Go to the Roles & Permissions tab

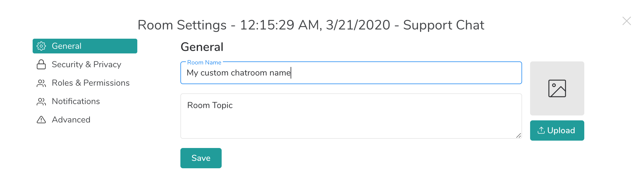(91, 83)
